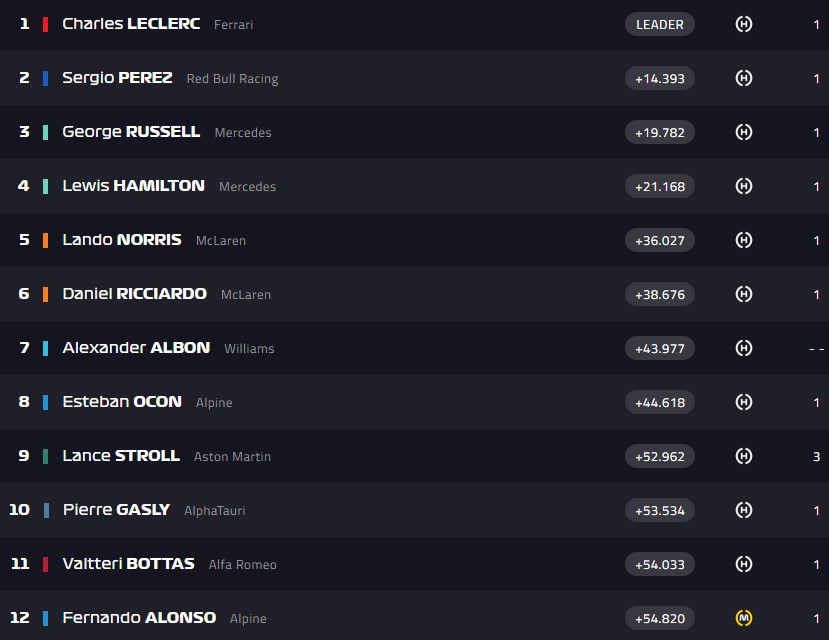Click Ferrari red team color bar
Screen dimensions: 829x640
[45, 24]
